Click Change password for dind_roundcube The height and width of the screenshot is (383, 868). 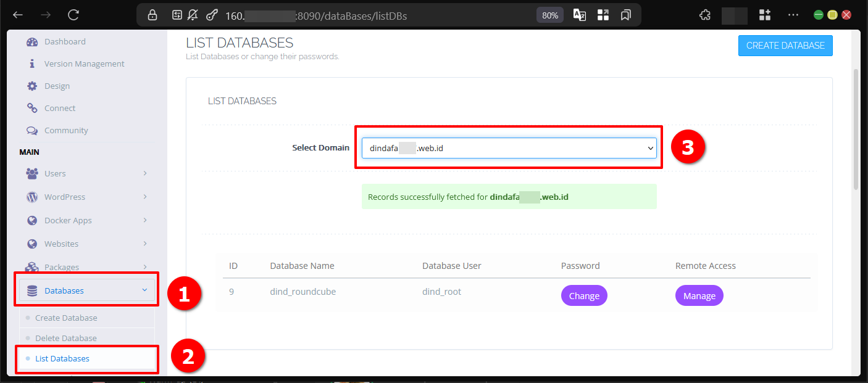pyautogui.click(x=584, y=296)
